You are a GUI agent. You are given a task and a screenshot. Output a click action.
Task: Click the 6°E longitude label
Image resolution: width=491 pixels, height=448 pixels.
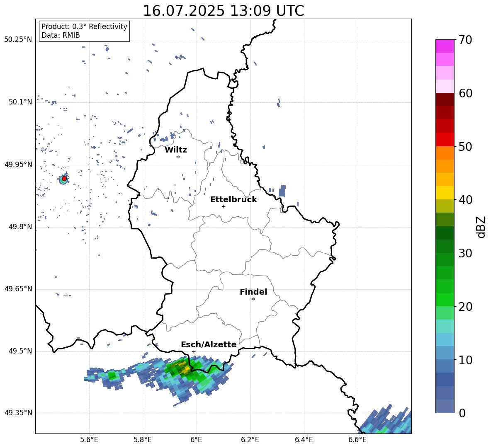pyautogui.click(x=196, y=440)
